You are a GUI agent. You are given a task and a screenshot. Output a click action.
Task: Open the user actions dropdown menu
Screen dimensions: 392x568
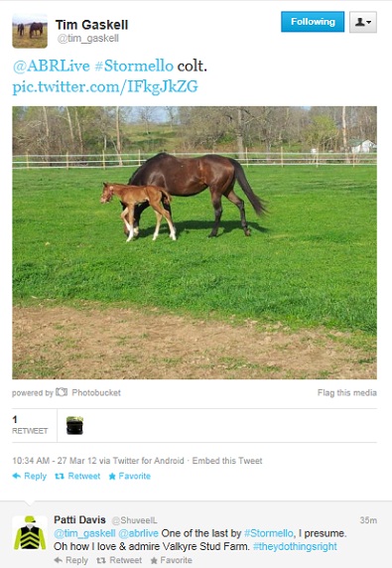pyautogui.click(x=363, y=22)
